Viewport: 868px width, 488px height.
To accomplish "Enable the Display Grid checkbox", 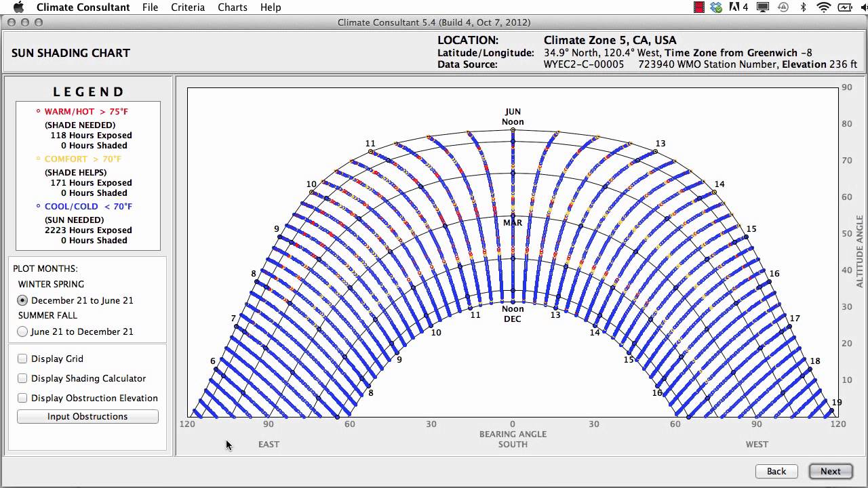I will 22,359.
